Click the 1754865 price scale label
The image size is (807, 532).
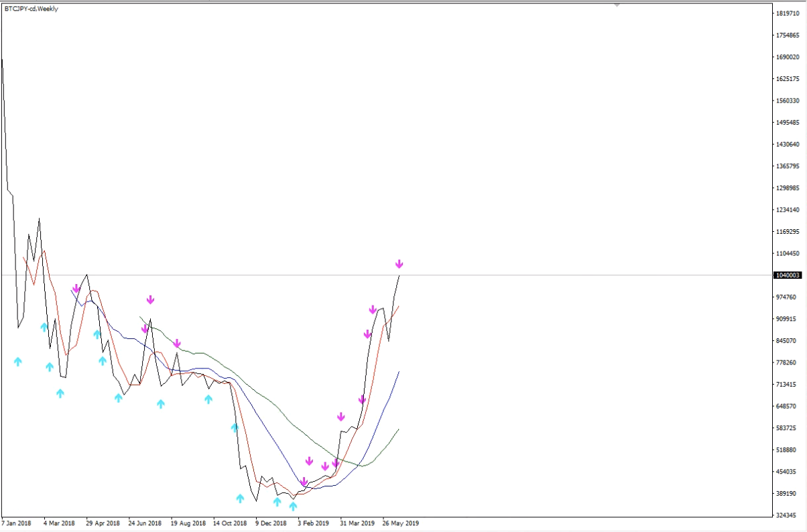(786, 36)
